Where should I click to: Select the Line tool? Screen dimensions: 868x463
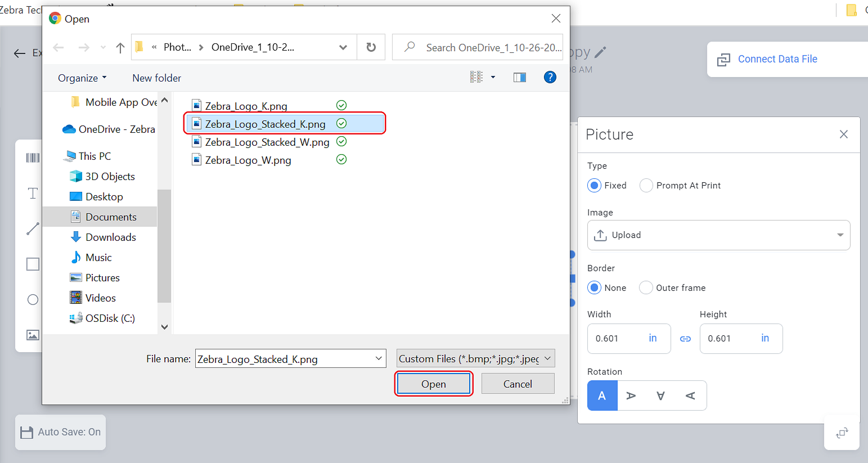coord(32,228)
